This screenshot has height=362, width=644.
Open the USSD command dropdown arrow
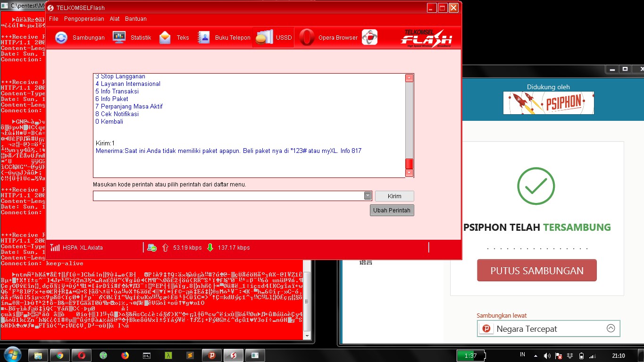(368, 196)
